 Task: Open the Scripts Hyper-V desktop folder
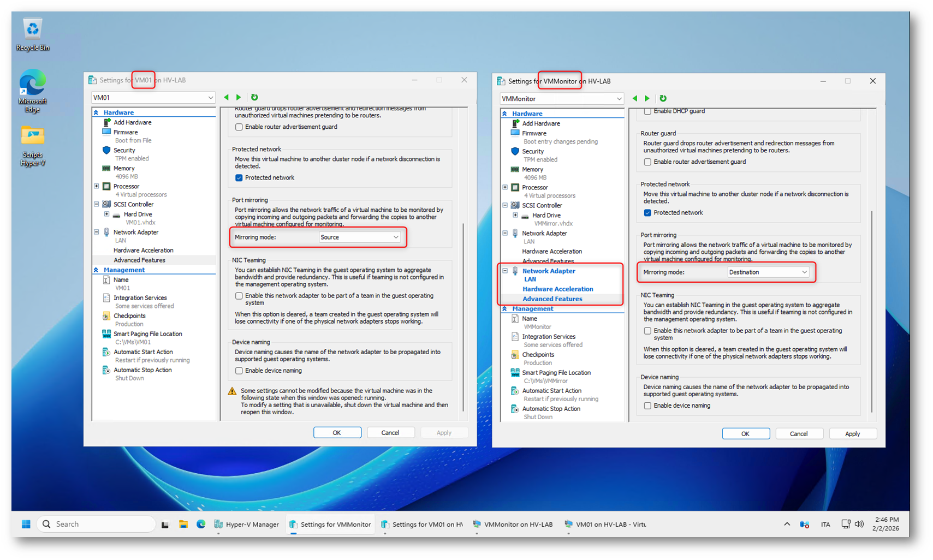[33, 146]
